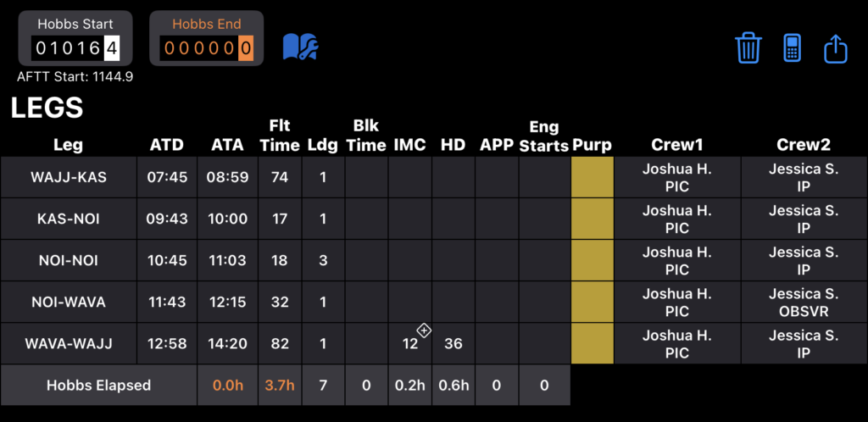Tap the landing count 3 for NOI-NOI
The image size is (868, 422).
tap(323, 260)
